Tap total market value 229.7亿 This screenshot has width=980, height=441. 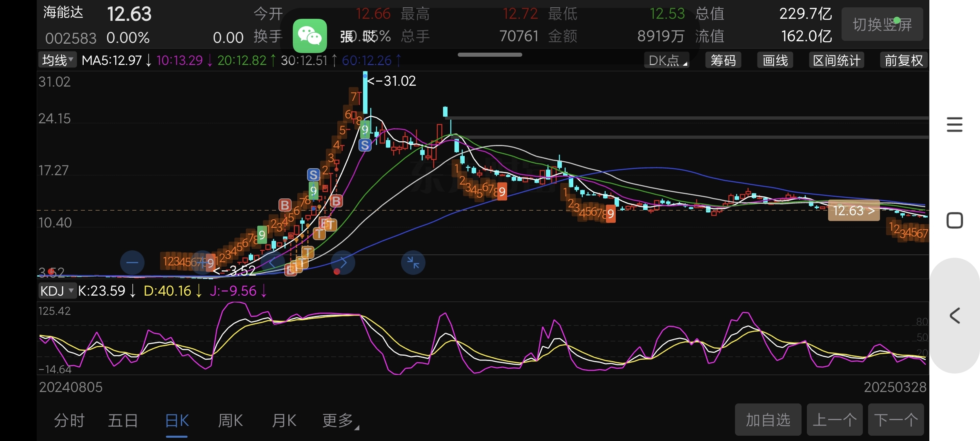[x=806, y=14]
